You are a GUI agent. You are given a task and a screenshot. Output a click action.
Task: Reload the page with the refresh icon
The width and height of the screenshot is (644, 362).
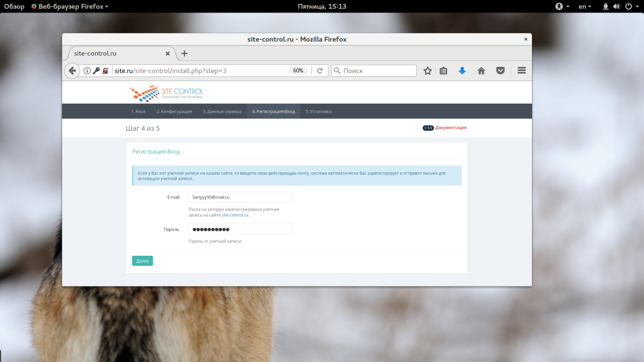coord(319,71)
